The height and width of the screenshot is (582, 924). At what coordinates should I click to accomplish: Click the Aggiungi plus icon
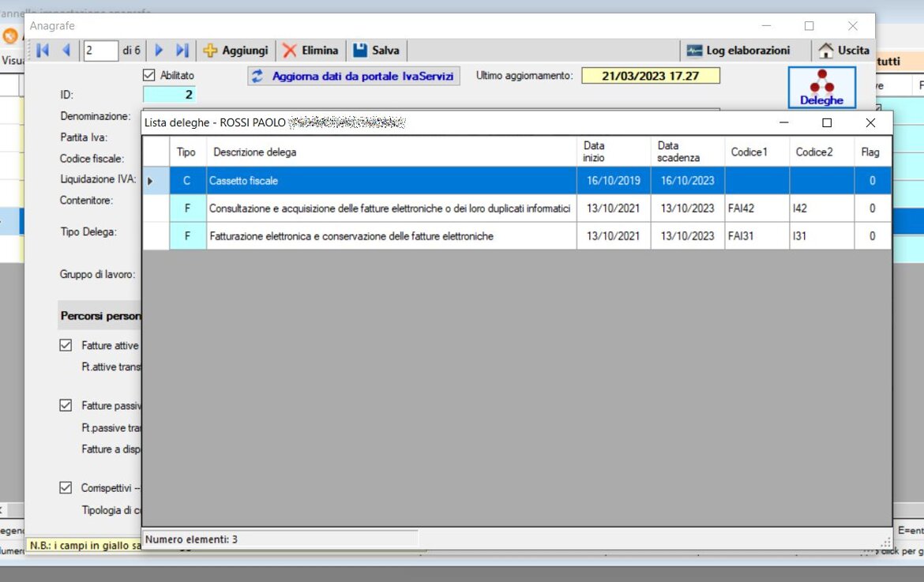coord(210,51)
